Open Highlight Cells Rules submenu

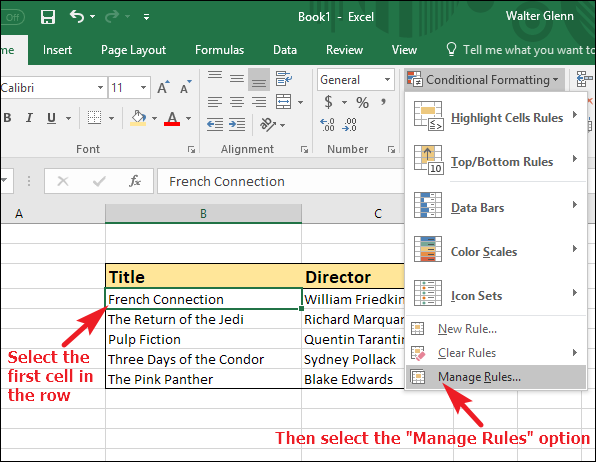coord(496,116)
